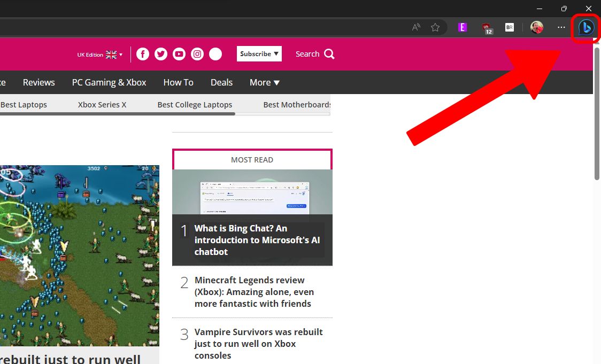
Task: Open the read aloud icon in the toolbar
Action: point(415,27)
